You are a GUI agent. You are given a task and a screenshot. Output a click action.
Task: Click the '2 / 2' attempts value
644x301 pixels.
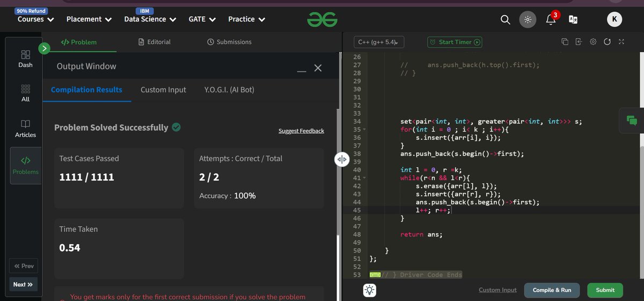(209, 177)
